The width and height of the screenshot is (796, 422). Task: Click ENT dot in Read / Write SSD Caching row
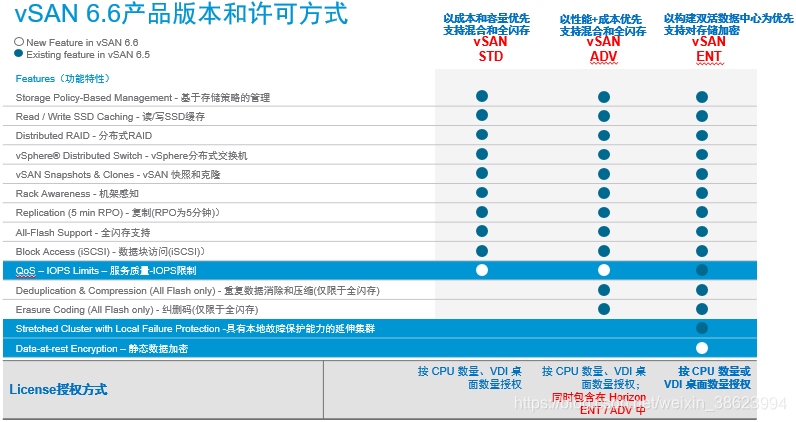click(702, 116)
